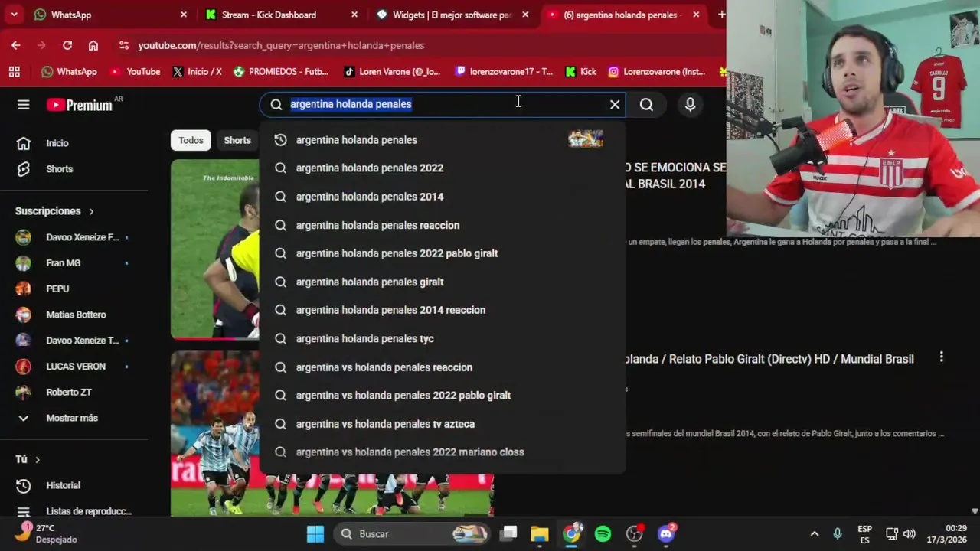Choose suggestion argentina holanda penales 2022
The image size is (980, 551).
pyautogui.click(x=442, y=168)
